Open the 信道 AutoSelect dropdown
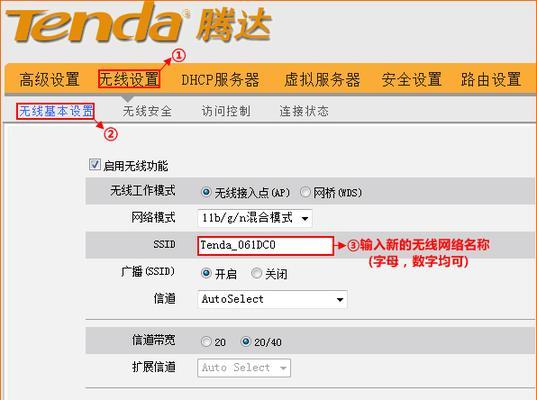Viewport: 537px width, 400px height. [x=272, y=299]
